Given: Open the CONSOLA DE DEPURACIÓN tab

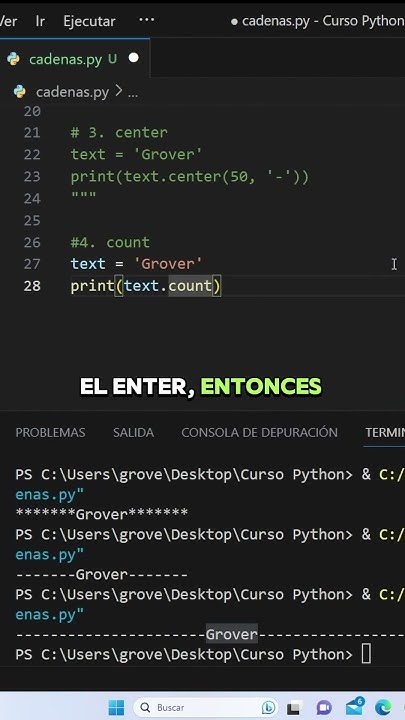Looking at the screenshot, I should [259, 433].
